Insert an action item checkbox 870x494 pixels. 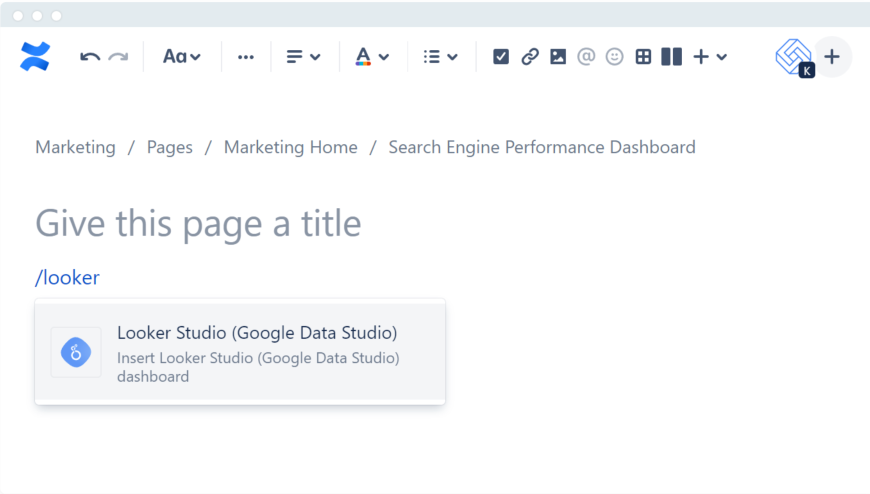click(x=501, y=57)
